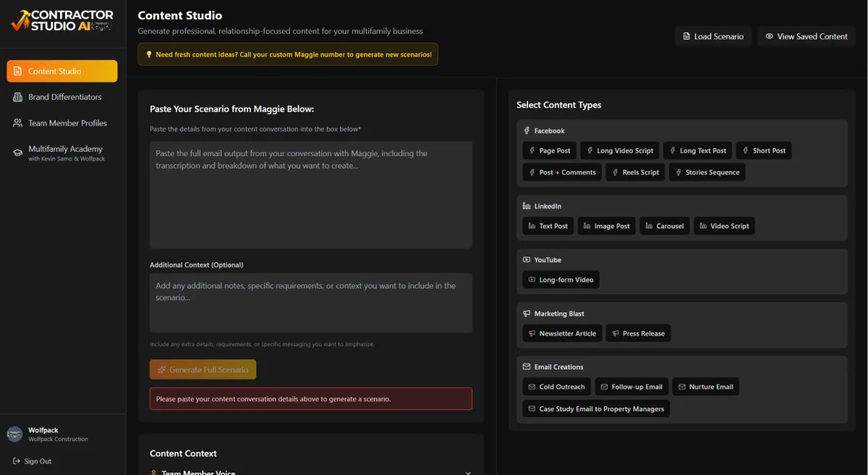868x475 pixels.
Task: Click the Marketing Blast megaphone icon
Action: (527, 314)
